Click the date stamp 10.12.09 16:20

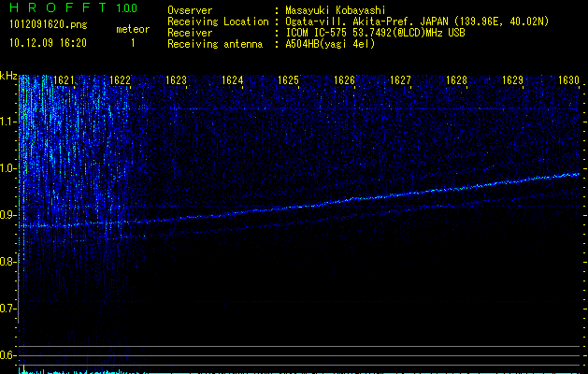(48, 43)
